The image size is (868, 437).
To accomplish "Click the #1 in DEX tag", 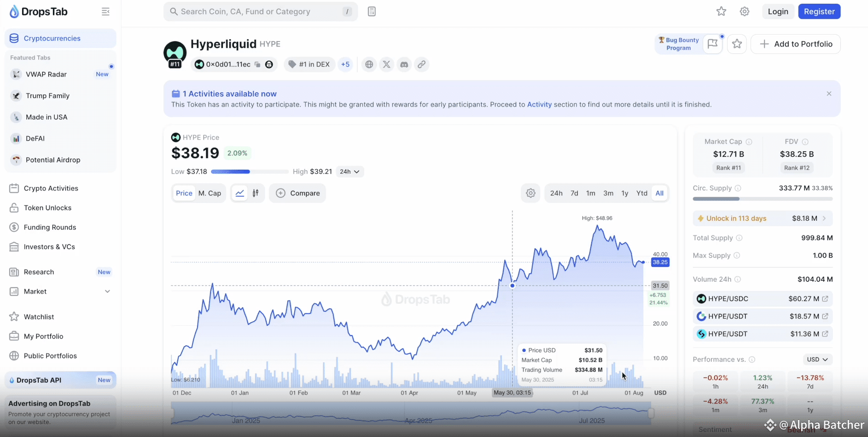I will tap(309, 65).
